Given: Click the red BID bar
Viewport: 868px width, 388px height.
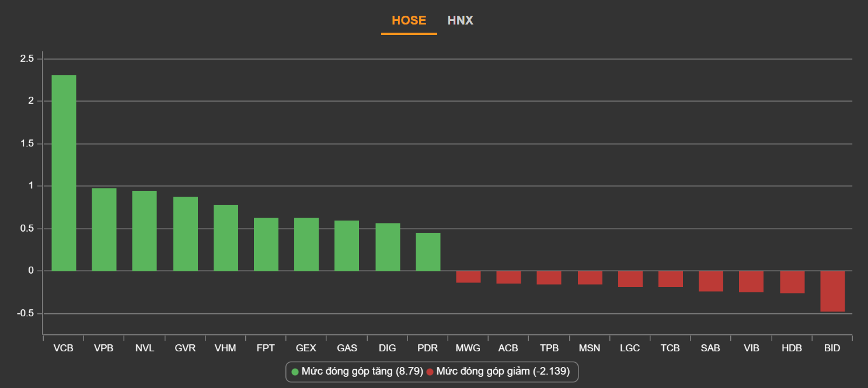Looking at the screenshot, I should [832, 291].
